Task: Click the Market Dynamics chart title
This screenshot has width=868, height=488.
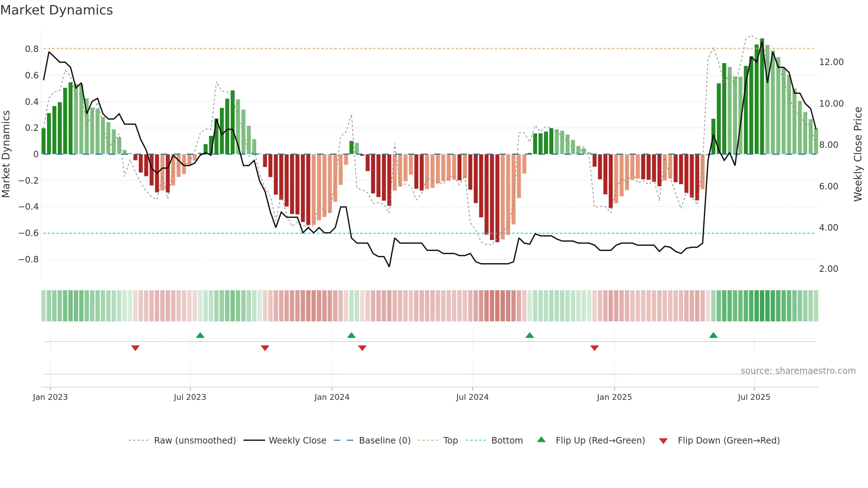Action: click(56, 10)
